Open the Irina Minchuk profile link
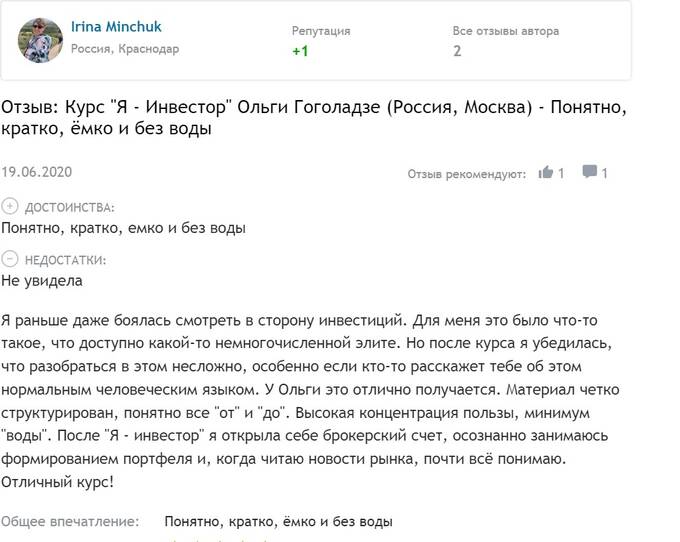680x542 pixels. (x=118, y=28)
